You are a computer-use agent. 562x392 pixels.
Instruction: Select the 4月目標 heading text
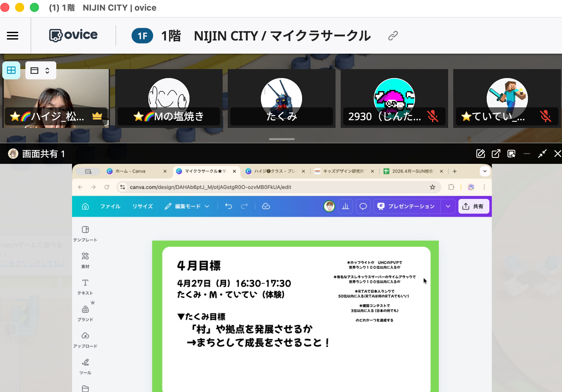point(199,266)
